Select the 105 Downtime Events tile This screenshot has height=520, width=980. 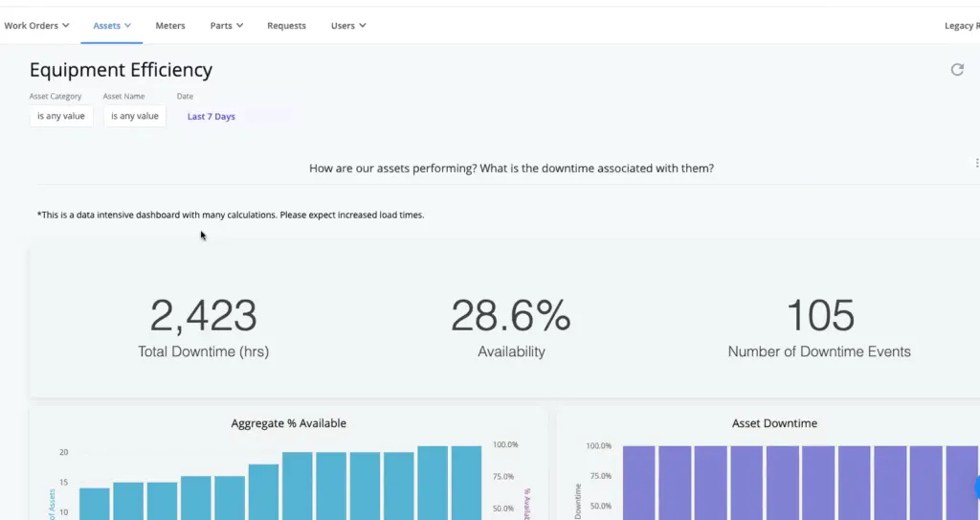coord(819,328)
